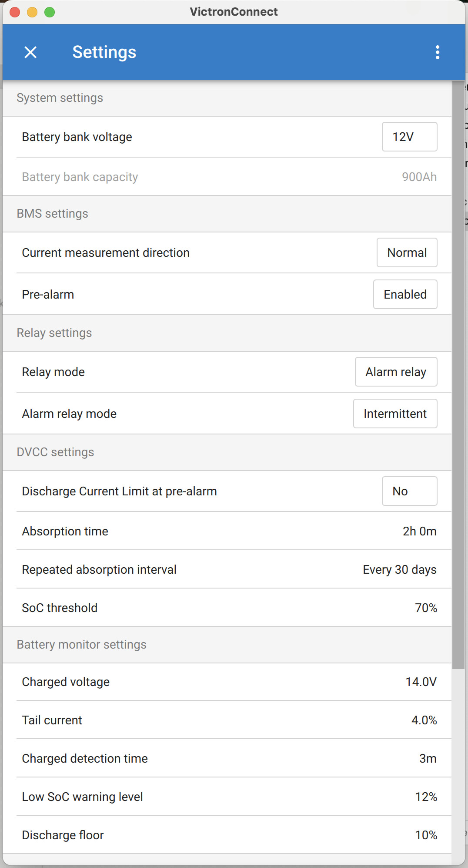Select Repeated absorption interval setting
The height and width of the screenshot is (868, 468).
click(227, 569)
